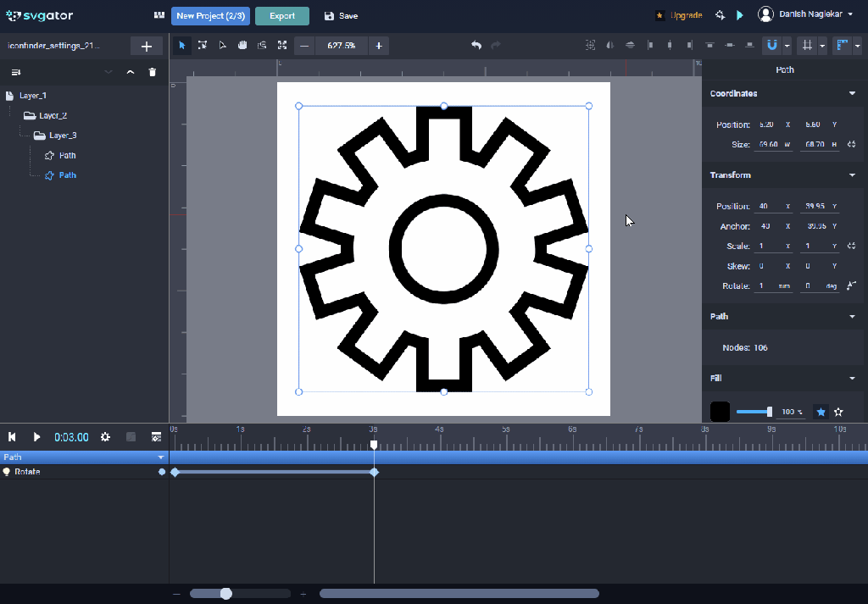Click the Export button
Image resolution: width=868 pixels, height=604 pixels.
point(282,16)
